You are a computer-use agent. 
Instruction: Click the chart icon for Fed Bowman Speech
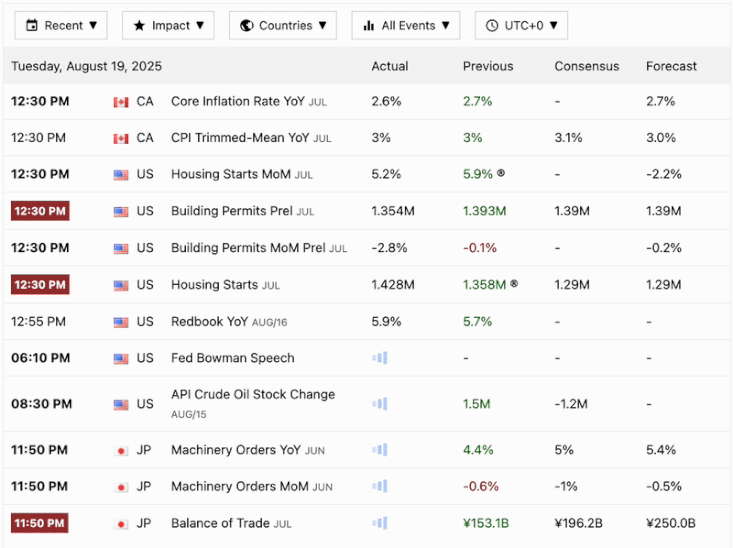[379, 358]
